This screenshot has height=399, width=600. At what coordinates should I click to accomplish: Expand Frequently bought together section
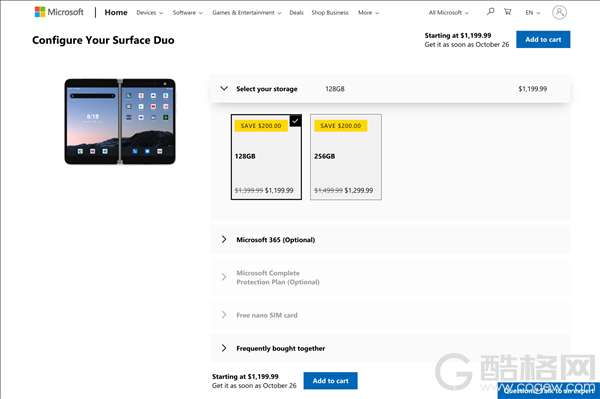390,348
